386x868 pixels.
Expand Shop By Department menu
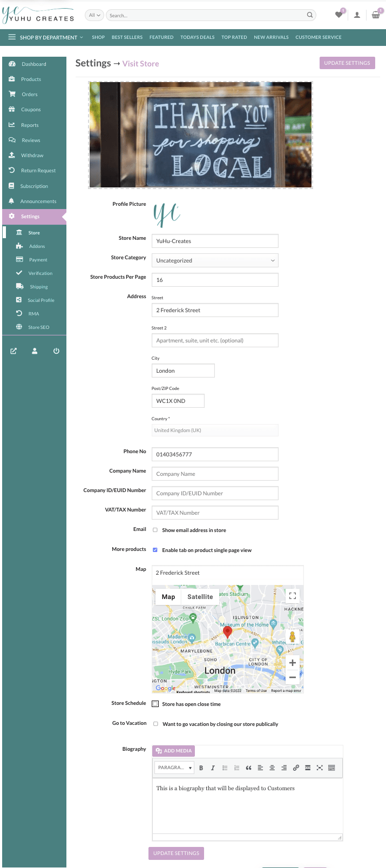pos(46,37)
